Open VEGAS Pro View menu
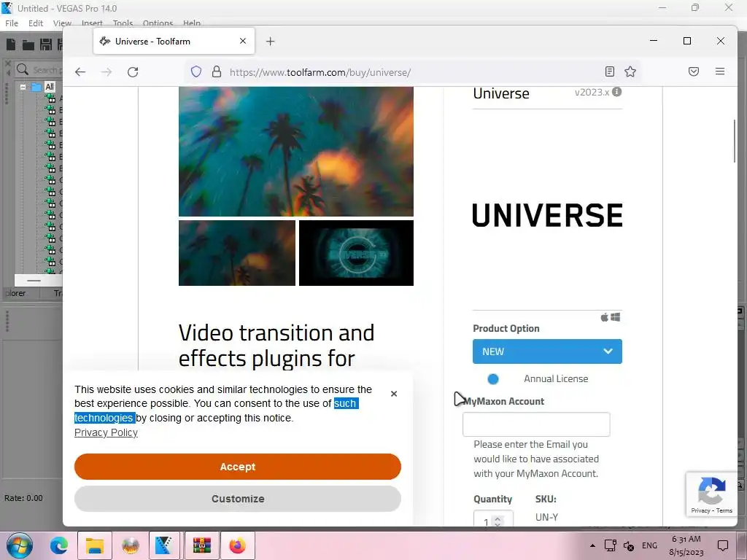 (x=62, y=23)
